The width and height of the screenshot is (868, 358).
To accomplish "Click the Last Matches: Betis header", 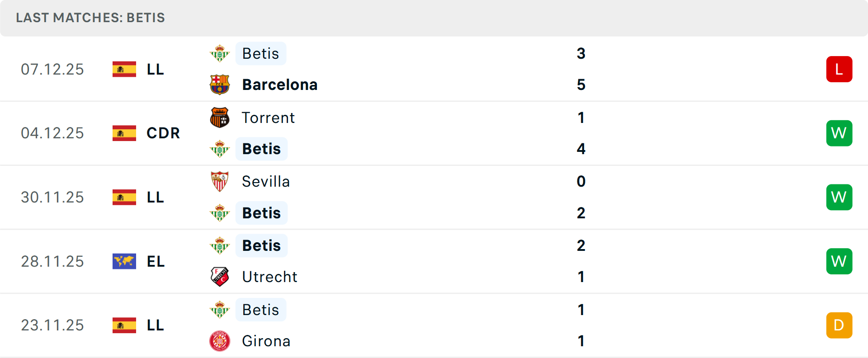I will (90, 18).
